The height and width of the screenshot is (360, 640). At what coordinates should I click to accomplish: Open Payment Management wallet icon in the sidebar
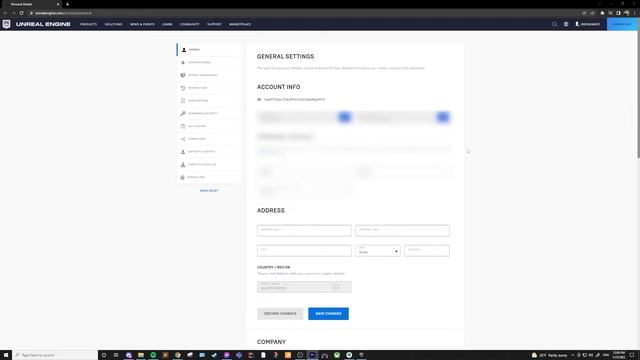pos(183,75)
